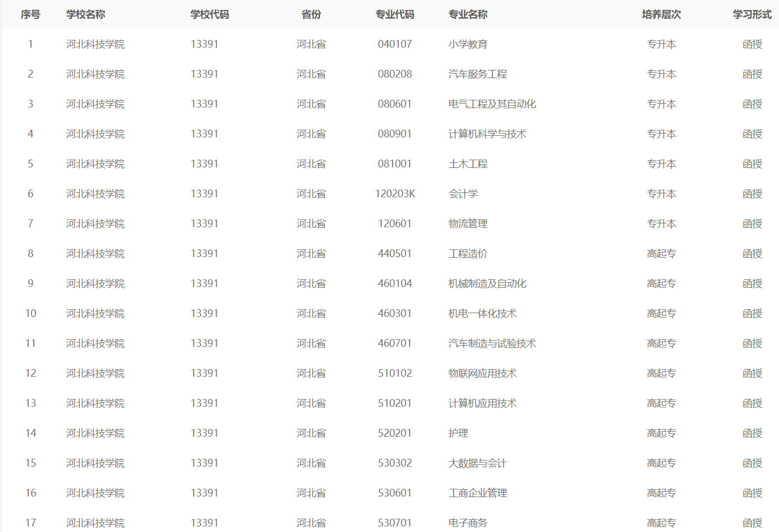Select the 电气工程及其自动化 cell
The width and height of the screenshot is (779, 532).
pos(492,104)
